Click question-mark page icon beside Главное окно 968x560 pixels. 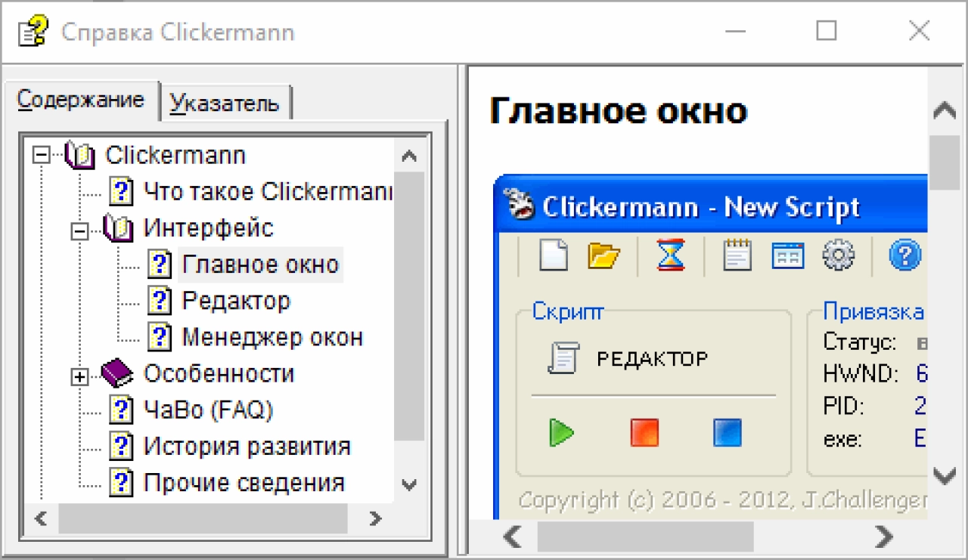(x=160, y=265)
